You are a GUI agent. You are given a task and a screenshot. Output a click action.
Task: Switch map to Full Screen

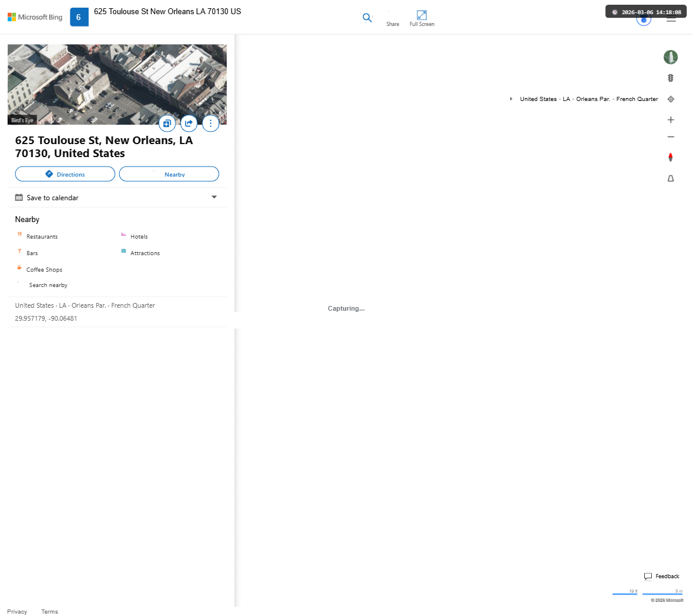[422, 18]
